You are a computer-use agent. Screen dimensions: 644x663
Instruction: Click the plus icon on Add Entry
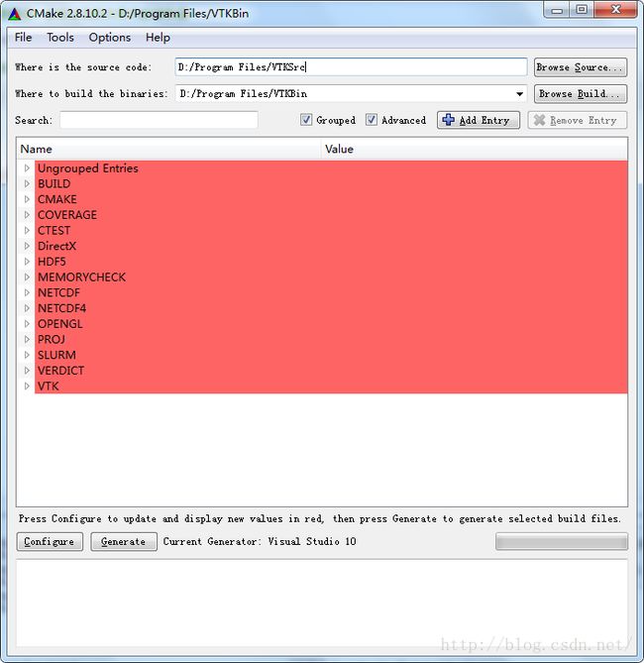[x=448, y=120]
